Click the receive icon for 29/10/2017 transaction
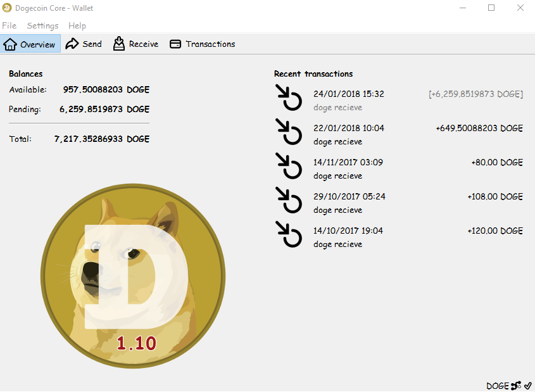This screenshot has width=535, height=392. coord(289,200)
